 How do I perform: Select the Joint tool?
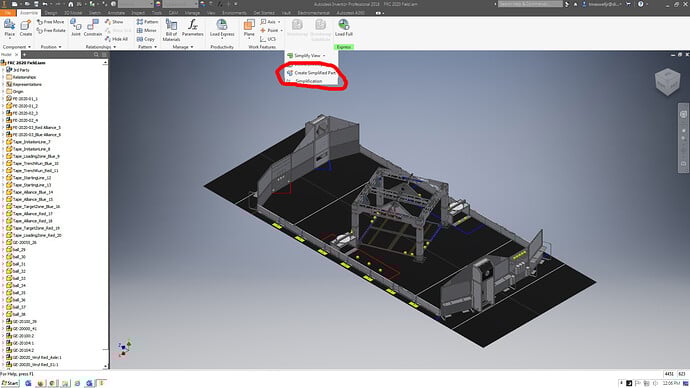coord(76,28)
